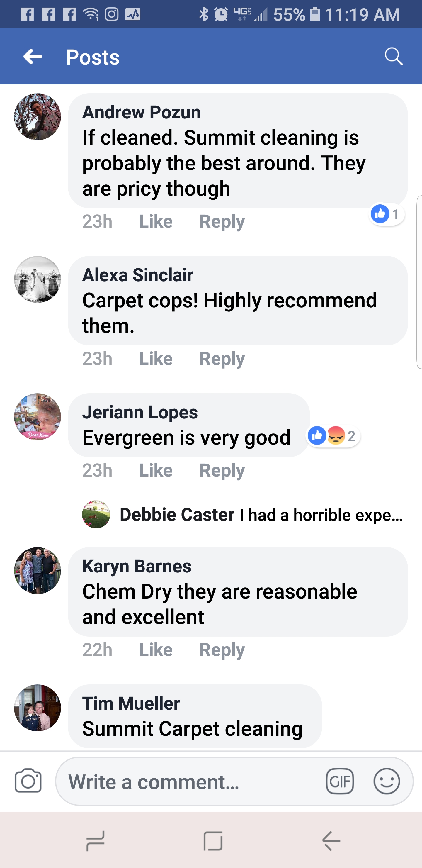This screenshot has width=422, height=868.
Task: Open the emoji smiley picker
Action: click(387, 781)
